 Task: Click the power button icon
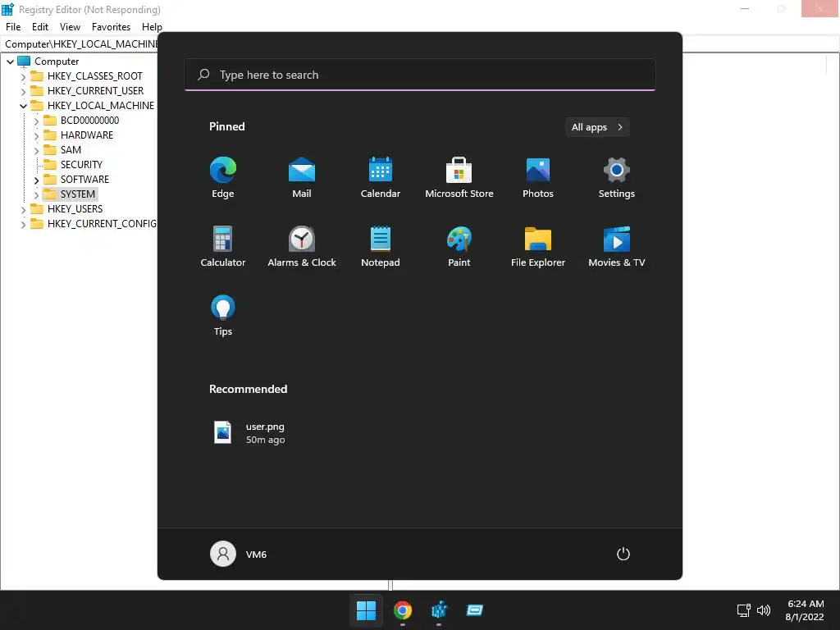coord(623,554)
